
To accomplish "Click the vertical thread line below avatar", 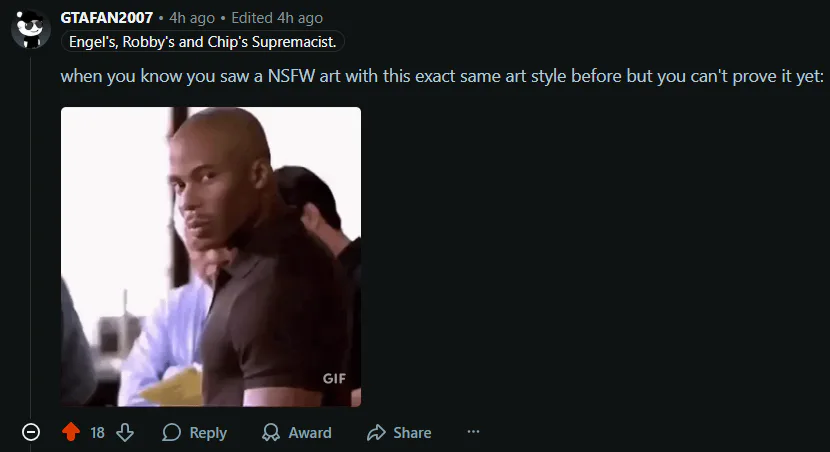I will click(31, 238).
